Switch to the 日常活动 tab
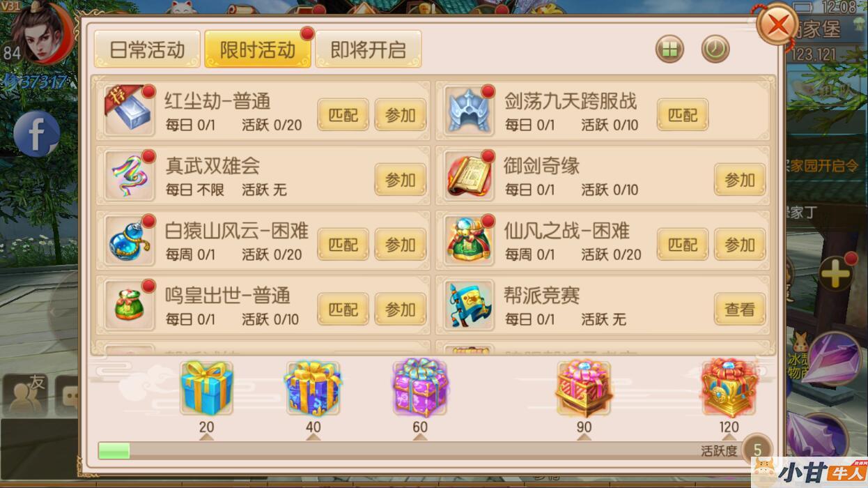Screen dimensions: 868x488 [x=148, y=49]
